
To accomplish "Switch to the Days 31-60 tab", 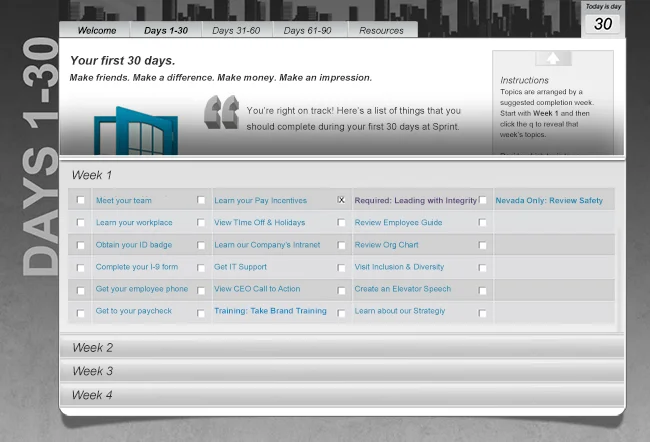I will click(x=236, y=30).
